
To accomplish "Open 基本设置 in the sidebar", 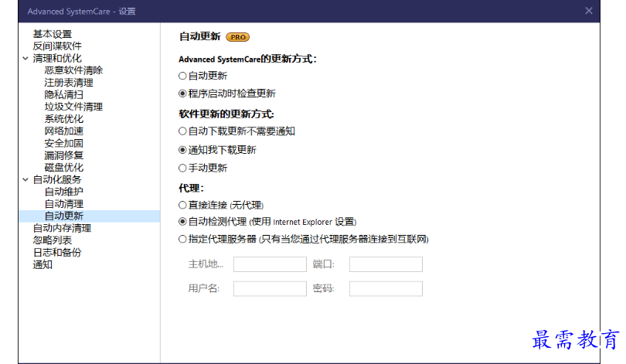I will tap(53, 34).
